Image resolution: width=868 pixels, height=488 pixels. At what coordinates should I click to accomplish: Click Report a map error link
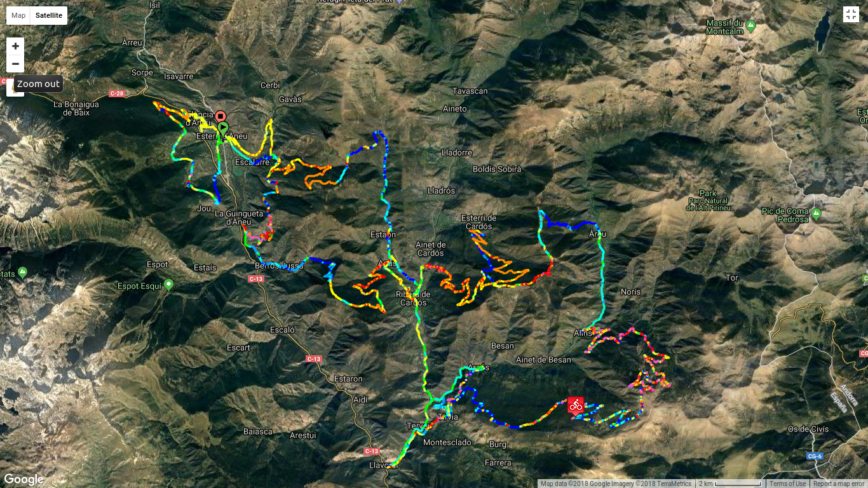pos(838,484)
